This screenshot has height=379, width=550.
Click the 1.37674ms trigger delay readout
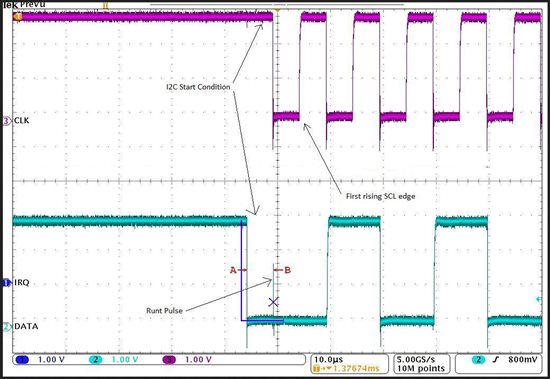pyautogui.click(x=356, y=368)
